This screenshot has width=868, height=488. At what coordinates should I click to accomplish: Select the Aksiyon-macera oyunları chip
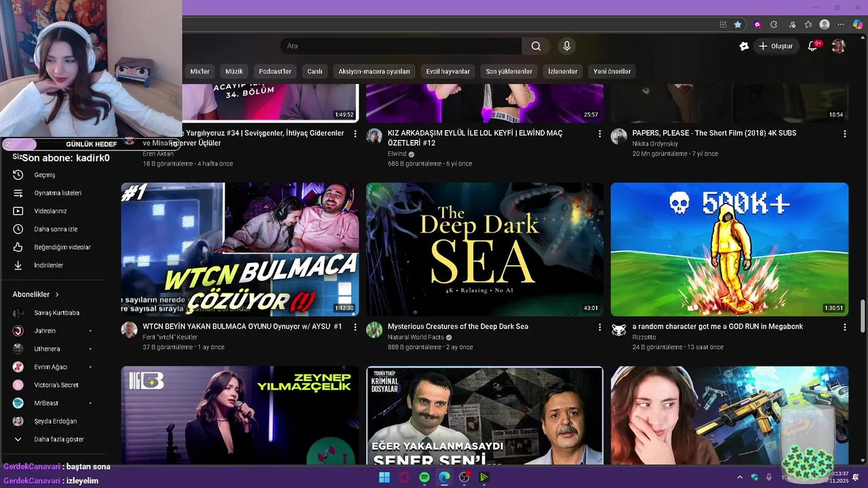point(374,71)
